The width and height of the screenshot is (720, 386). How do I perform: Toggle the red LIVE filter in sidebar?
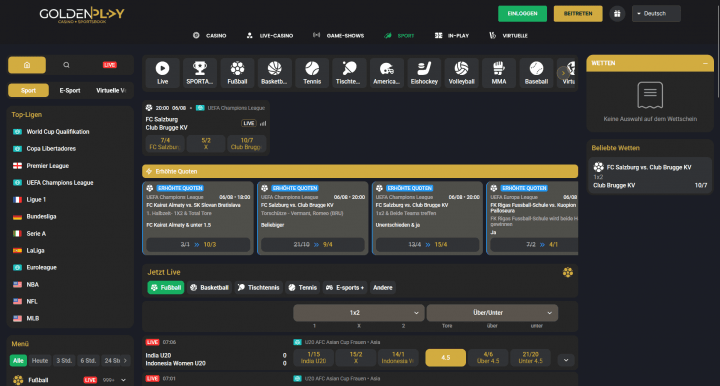click(x=109, y=65)
